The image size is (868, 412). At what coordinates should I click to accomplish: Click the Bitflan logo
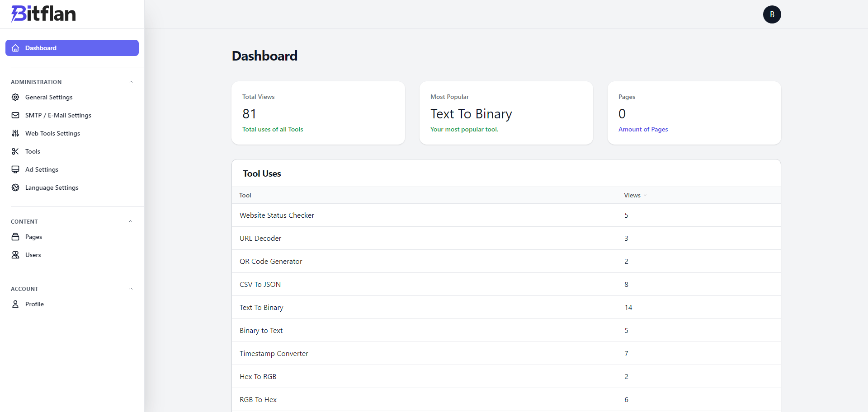click(x=43, y=14)
